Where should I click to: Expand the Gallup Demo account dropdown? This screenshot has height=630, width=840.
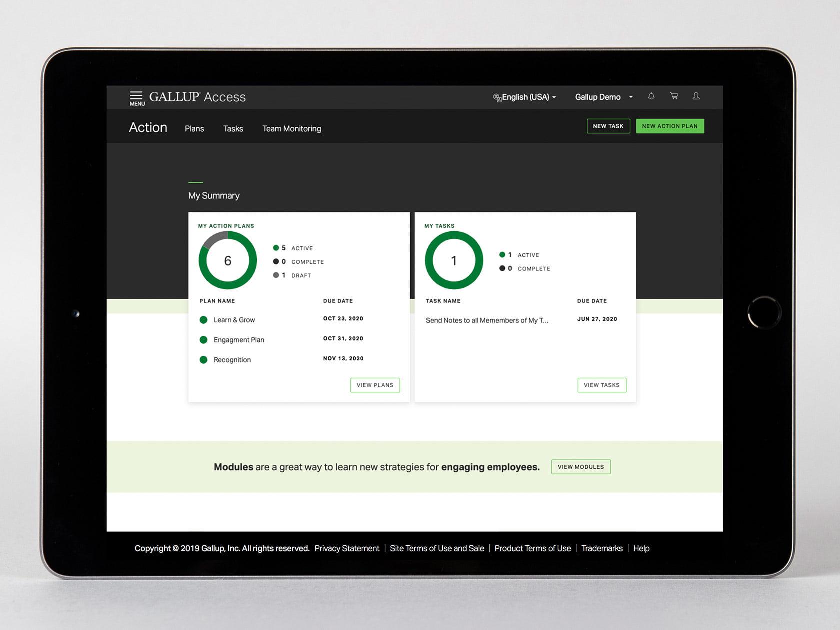(603, 97)
